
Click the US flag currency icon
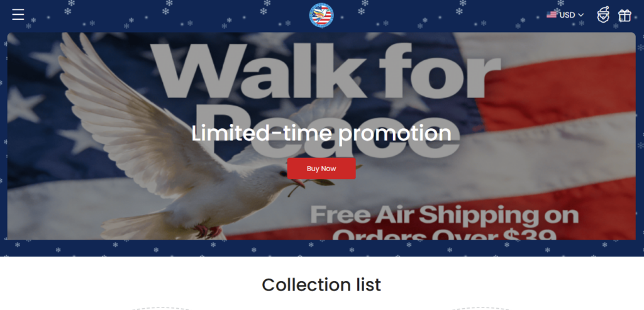click(x=552, y=15)
